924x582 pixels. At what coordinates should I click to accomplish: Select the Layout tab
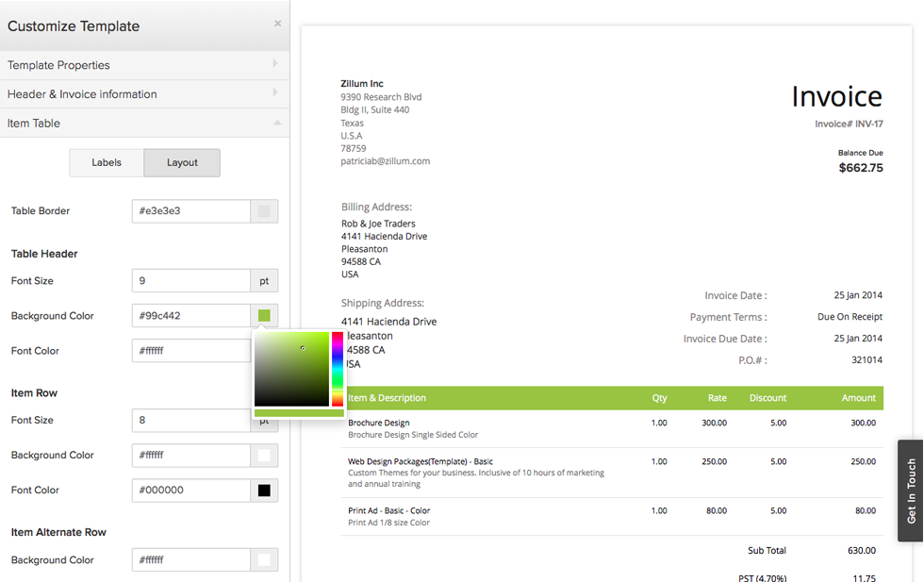[x=182, y=162]
